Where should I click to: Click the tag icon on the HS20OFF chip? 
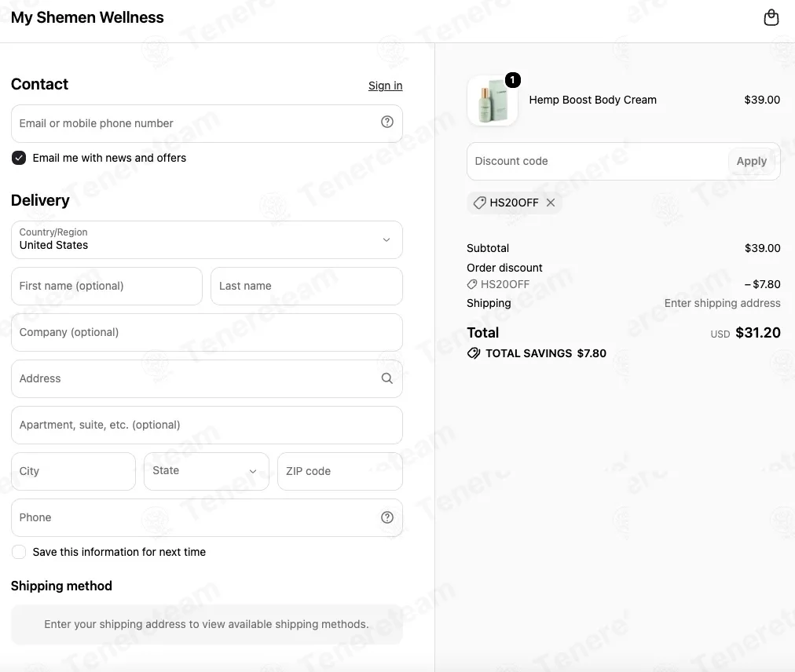pos(479,203)
